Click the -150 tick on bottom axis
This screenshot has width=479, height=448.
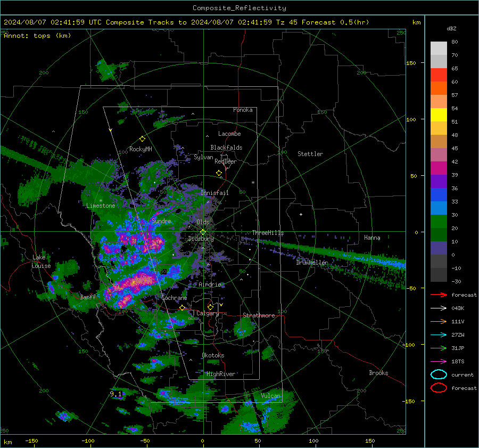coord(31,441)
